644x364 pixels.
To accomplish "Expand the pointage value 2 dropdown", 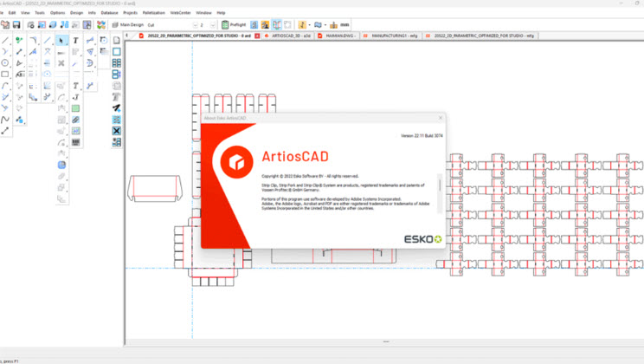I will click(x=213, y=25).
